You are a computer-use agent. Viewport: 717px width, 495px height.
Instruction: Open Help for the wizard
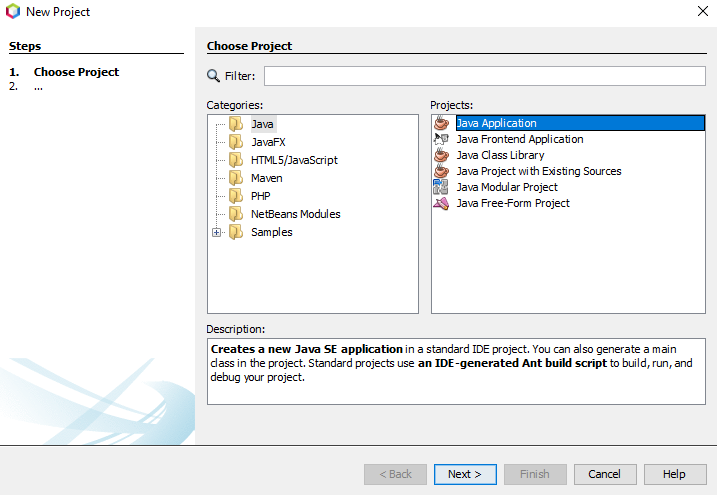point(675,474)
